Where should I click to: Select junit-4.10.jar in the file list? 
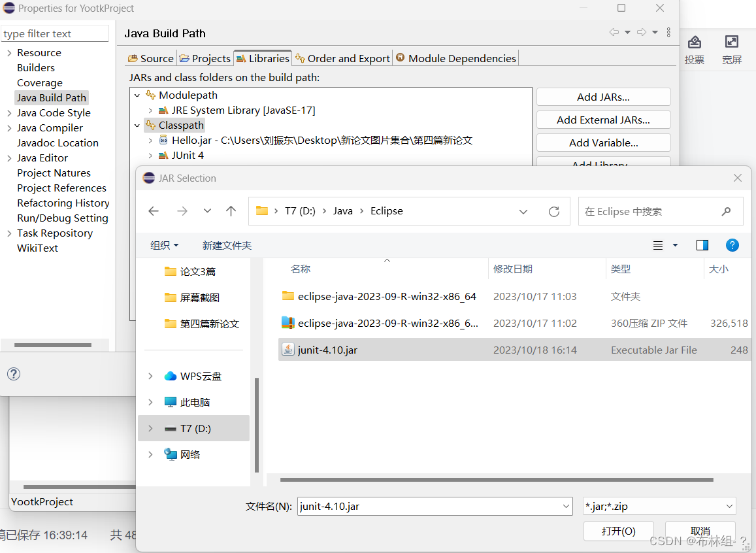[x=327, y=350]
